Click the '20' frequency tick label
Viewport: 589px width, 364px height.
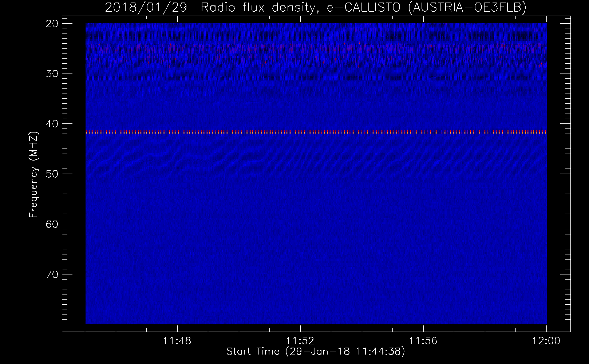click(x=52, y=24)
